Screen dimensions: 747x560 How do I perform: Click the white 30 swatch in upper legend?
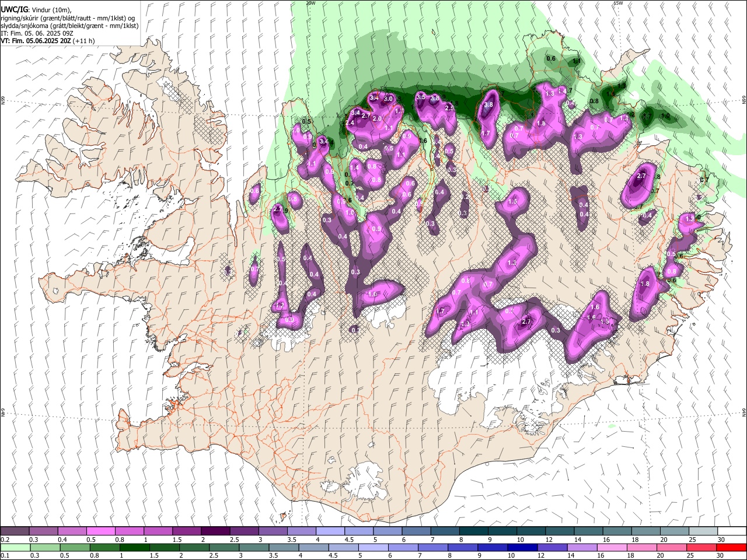pyautogui.click(x=731, y=531)
